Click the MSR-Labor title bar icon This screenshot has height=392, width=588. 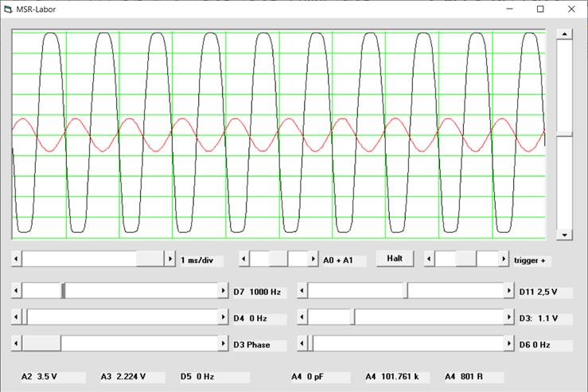pyautogui.click(x=9, y=9)
